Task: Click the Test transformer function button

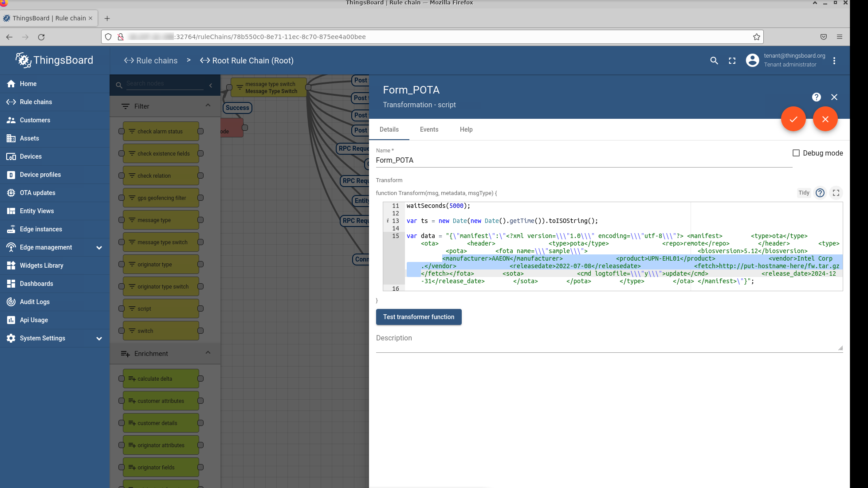Action: (x=419, y=317)
